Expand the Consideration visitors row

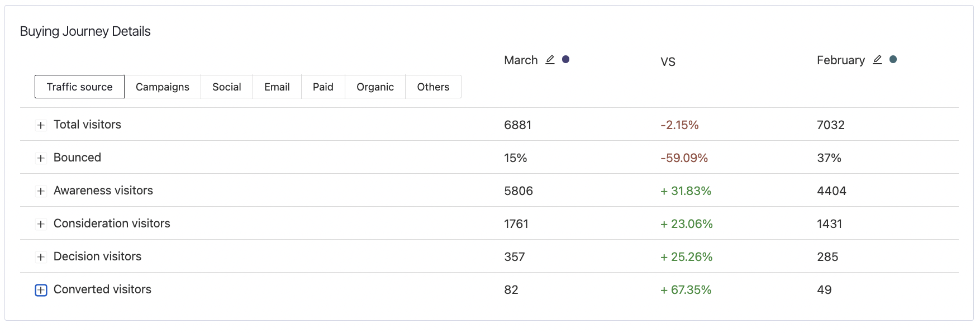pyautogui.click(x=41, y=224)
